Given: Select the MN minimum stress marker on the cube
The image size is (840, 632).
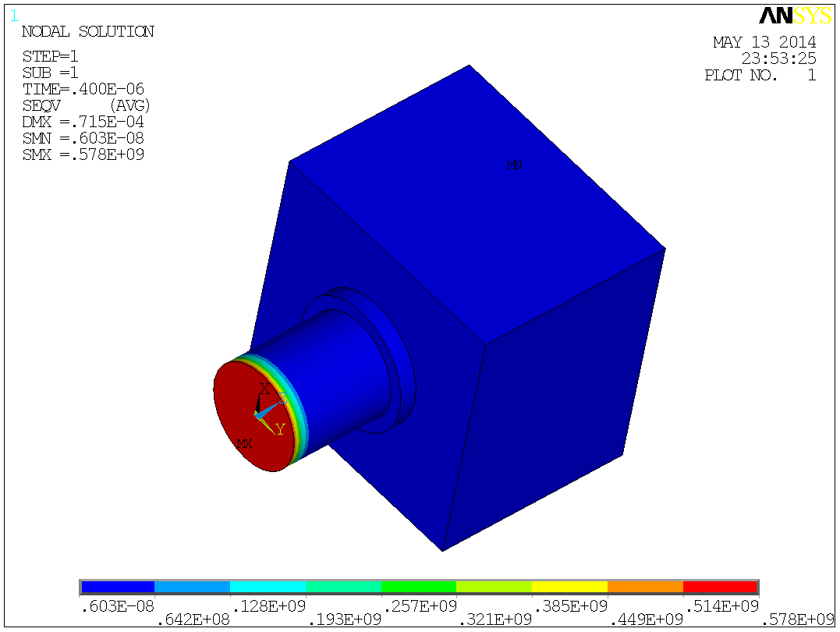Looking at the screenshot, I should (x=513, y=164).
